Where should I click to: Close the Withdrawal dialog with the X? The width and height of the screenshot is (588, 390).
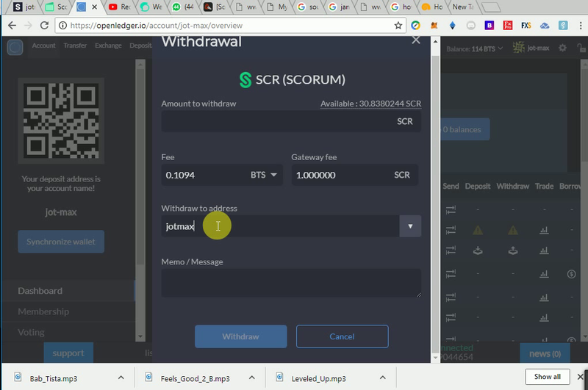click(416, 40)
